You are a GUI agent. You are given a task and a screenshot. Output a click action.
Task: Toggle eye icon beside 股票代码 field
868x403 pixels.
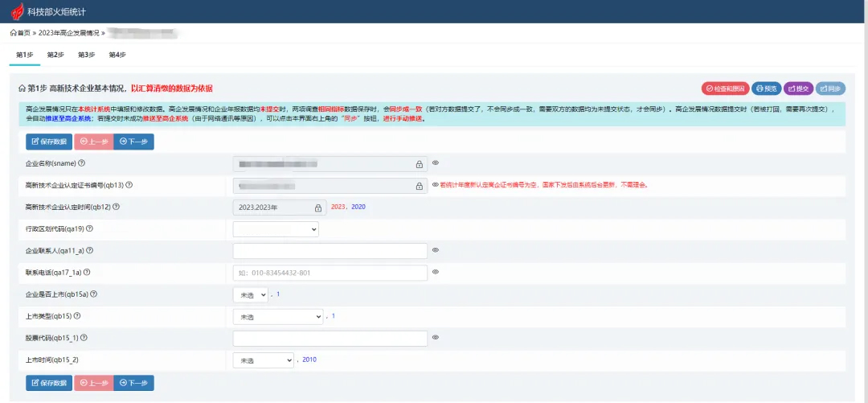436,338
